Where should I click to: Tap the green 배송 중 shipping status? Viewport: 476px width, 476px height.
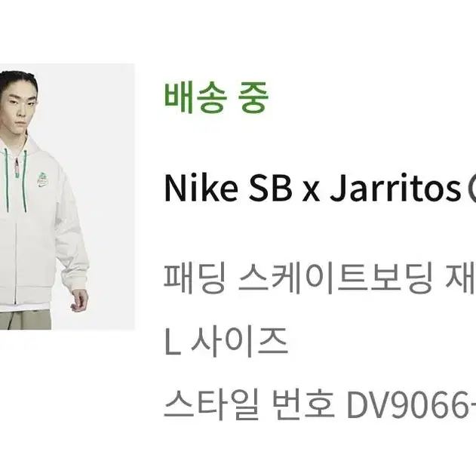(x=217, y=98)
